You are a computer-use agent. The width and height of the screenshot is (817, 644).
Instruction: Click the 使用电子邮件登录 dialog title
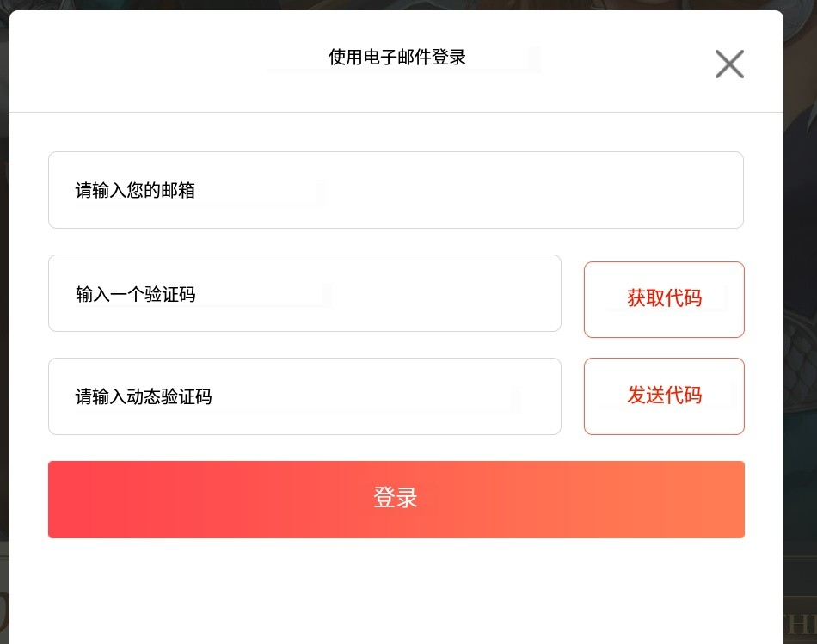point(397,58)
